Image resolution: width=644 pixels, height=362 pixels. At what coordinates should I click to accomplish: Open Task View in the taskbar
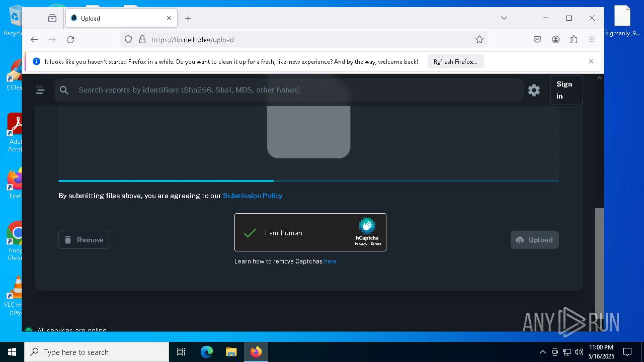[x=181, y=352]
